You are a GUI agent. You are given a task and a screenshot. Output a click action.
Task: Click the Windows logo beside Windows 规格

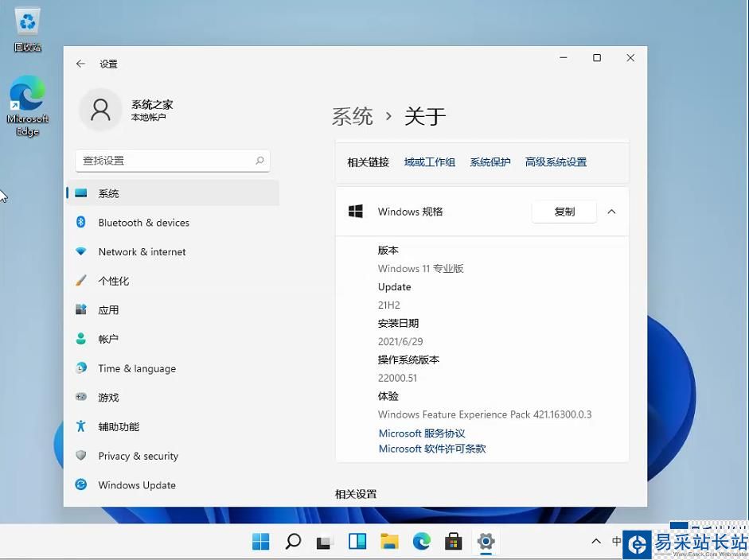[x=355, y=211]
